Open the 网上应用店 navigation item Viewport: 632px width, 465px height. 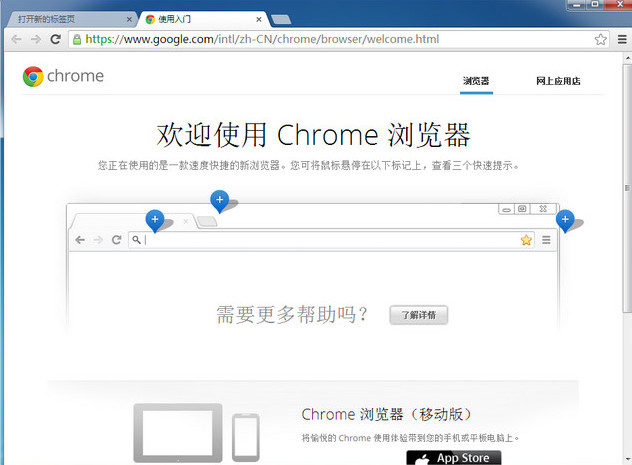pyautogui.click(x=558, y=81)
